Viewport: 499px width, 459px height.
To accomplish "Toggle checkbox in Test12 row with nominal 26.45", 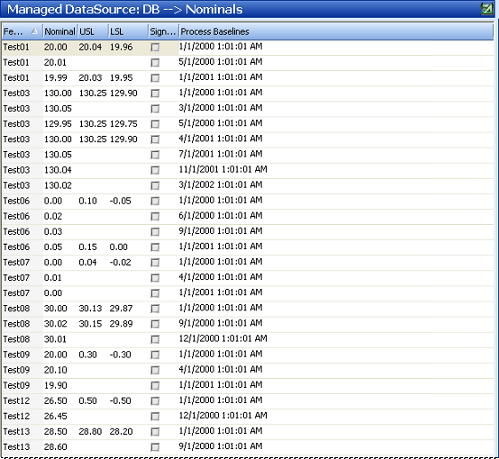I will point(155,416).
